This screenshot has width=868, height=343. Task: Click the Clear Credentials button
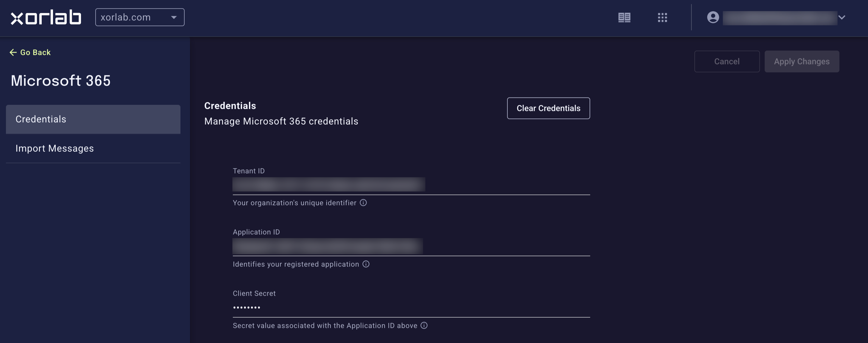point(548,108)
